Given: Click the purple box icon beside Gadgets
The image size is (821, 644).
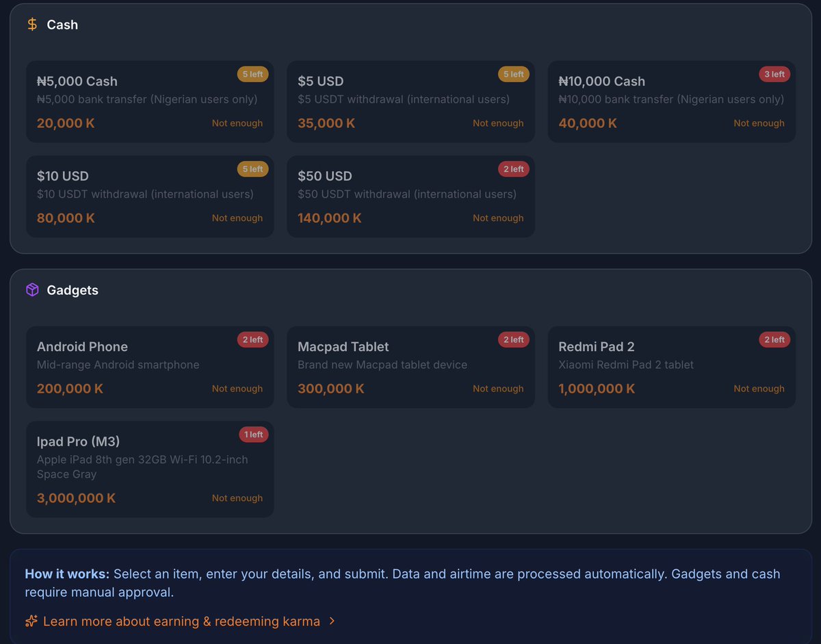Looking at the screenshot, I should tap(32, 290).
